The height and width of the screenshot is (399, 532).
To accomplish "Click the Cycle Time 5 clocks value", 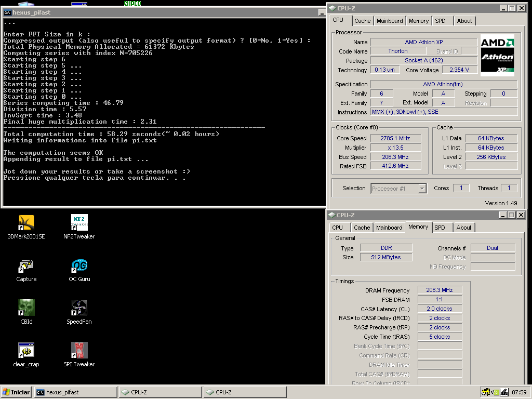I will (440, 337).
